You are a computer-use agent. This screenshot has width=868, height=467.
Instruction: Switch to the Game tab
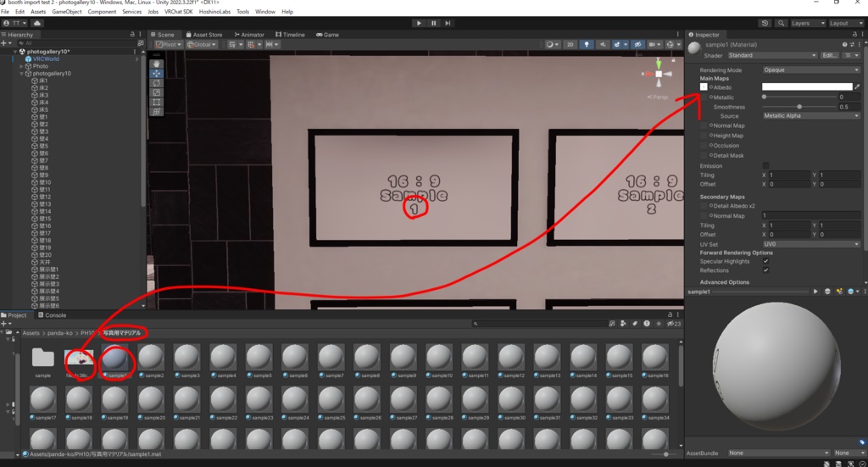click(x=328, y=34)
